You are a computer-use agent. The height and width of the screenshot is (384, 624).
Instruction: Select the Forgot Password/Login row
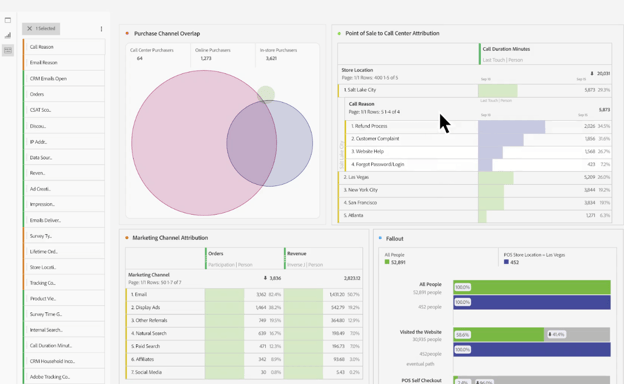tap(478, 164)
